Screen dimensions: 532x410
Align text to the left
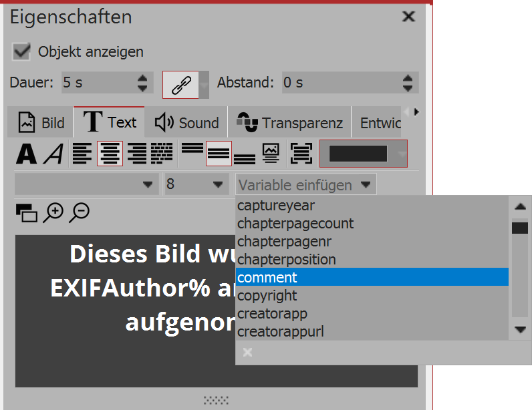(x=82, y=154)
